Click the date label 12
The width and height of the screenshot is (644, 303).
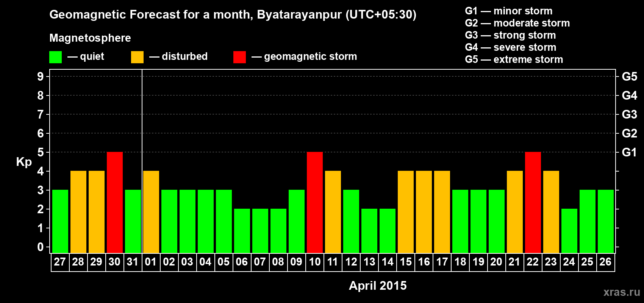(x=351, y=262)
